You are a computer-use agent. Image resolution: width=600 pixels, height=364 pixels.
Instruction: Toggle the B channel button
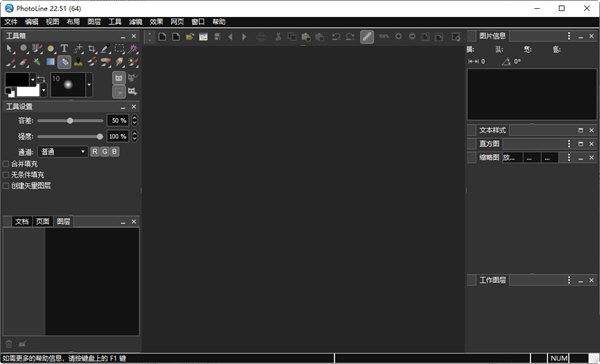[x=114, y=152]
